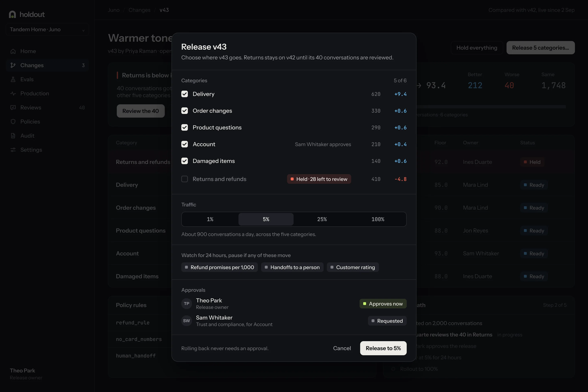588x392 pixels.
Task: Click the refund_rule policy row
Action: click(242, 323)
